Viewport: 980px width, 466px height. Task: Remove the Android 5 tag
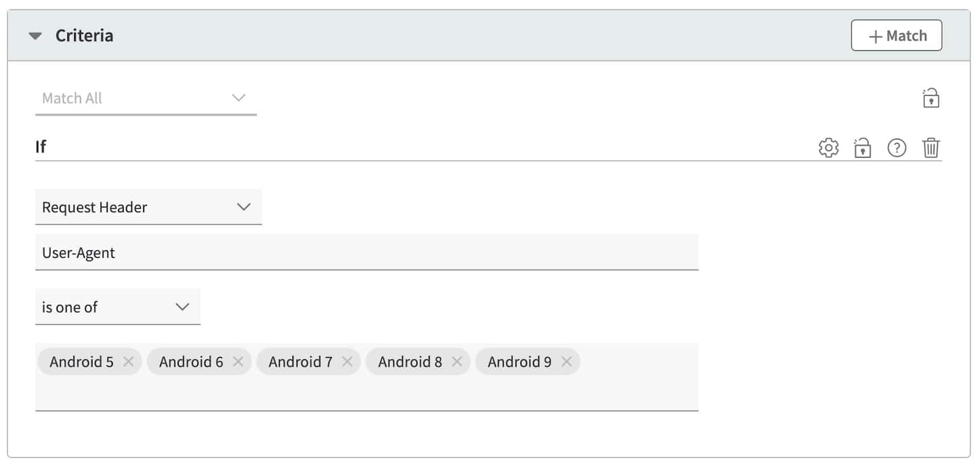pyautogui.click(x=128, y=362)
